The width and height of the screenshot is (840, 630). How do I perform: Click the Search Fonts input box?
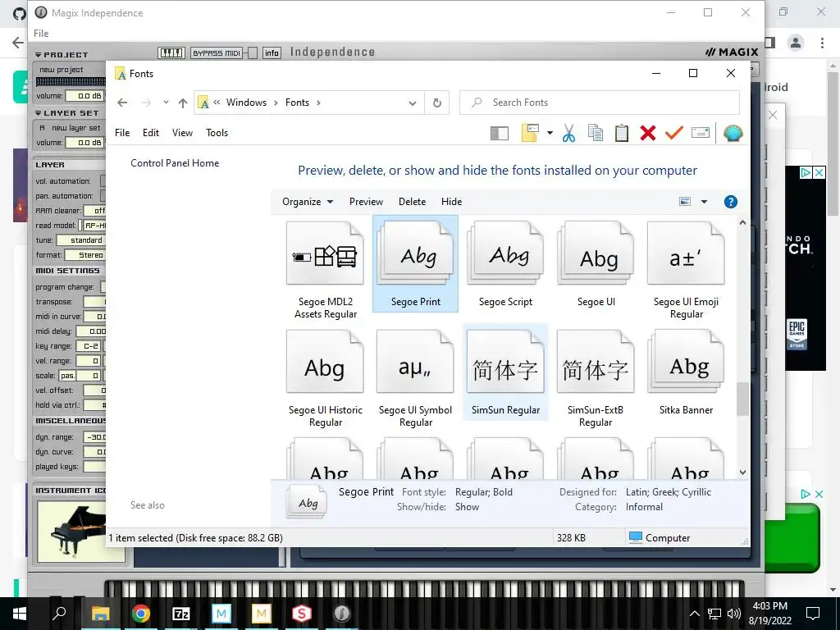coord(600,103)
